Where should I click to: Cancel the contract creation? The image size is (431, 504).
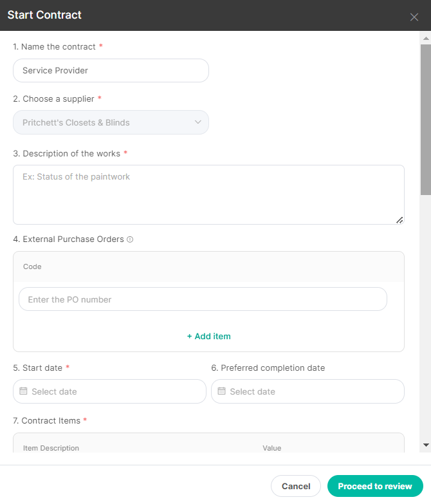coord(296,486)
